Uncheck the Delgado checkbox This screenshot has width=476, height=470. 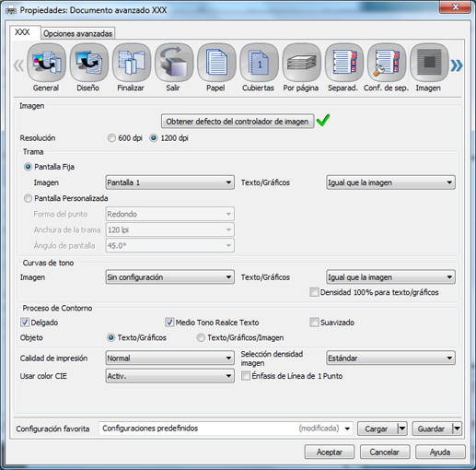(x=25, y=323)
